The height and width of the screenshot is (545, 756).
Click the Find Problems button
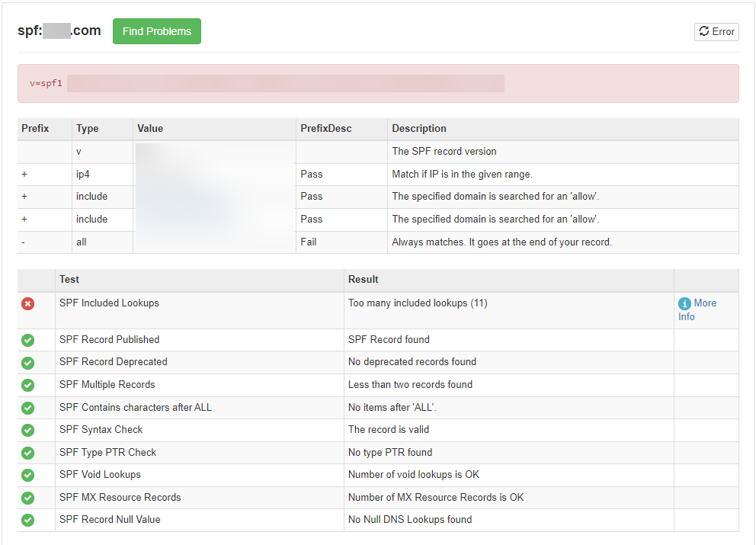click(x=157, y=31)
